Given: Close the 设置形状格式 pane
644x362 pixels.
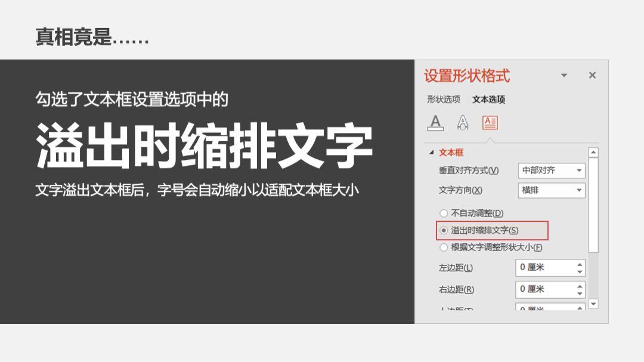Looking at the screenshot, I should click(592, 75).
